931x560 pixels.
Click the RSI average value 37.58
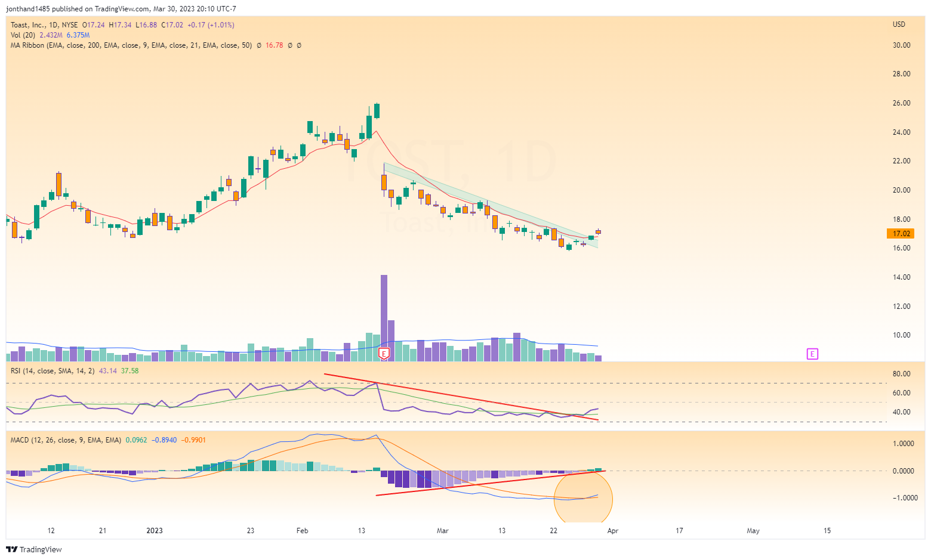click(130, 371)
